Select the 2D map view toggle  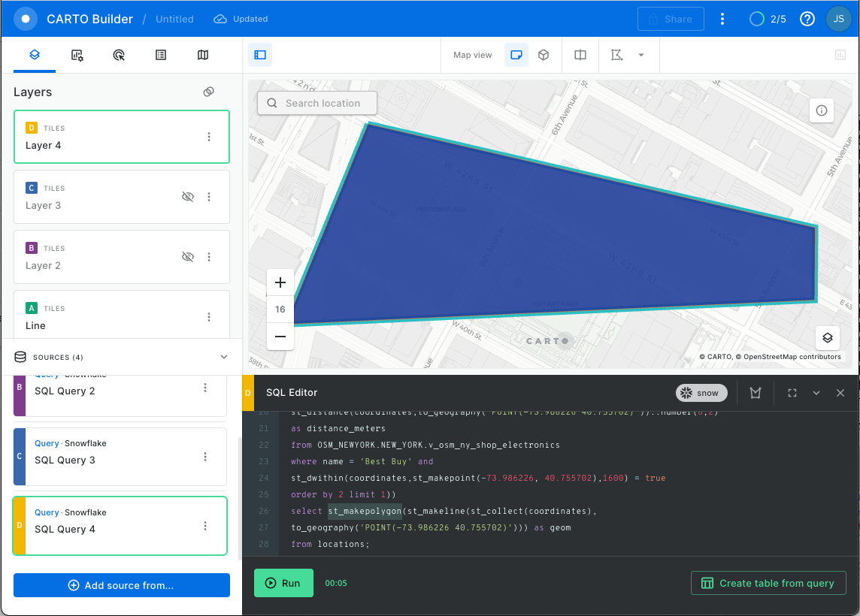point(516,55)
